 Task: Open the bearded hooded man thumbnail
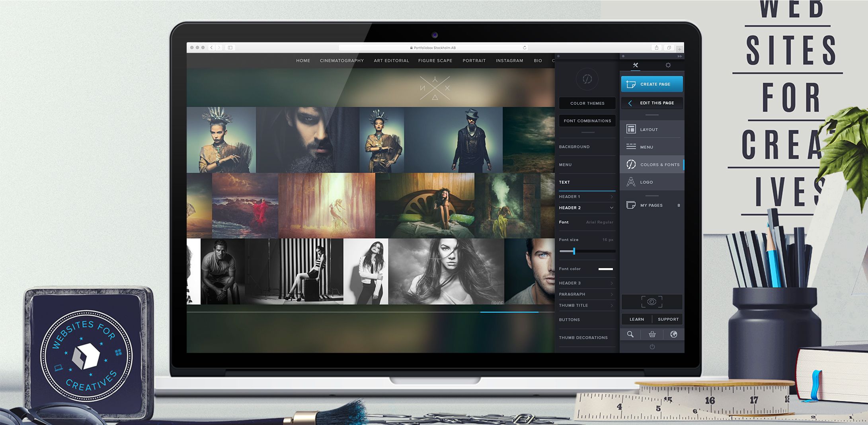pos(307,140)
